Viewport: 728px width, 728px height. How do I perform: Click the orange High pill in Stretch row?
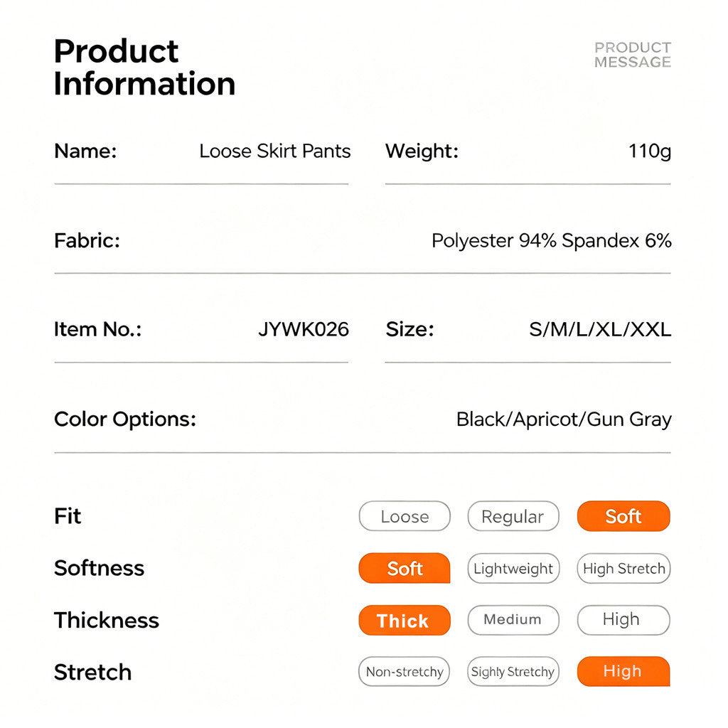(x=623, y=671)
